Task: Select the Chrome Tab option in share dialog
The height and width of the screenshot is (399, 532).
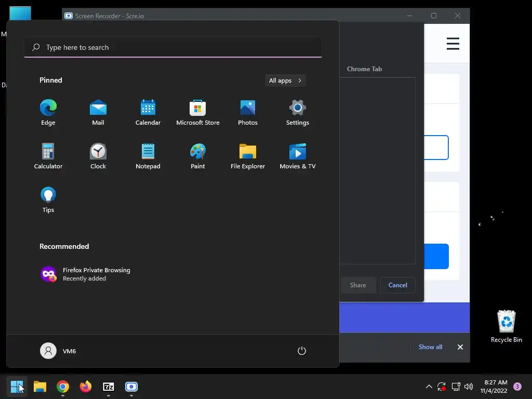Action: (364, 69)
